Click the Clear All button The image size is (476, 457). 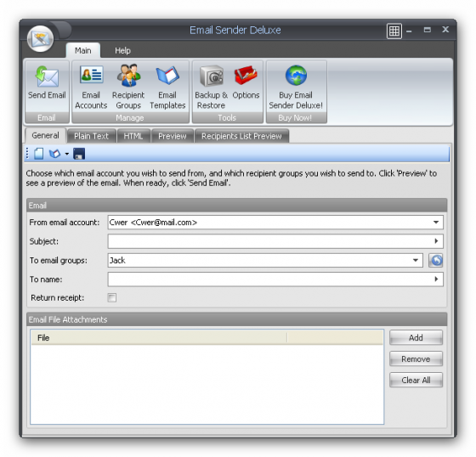pyautogui.click(x=416, y=380)
